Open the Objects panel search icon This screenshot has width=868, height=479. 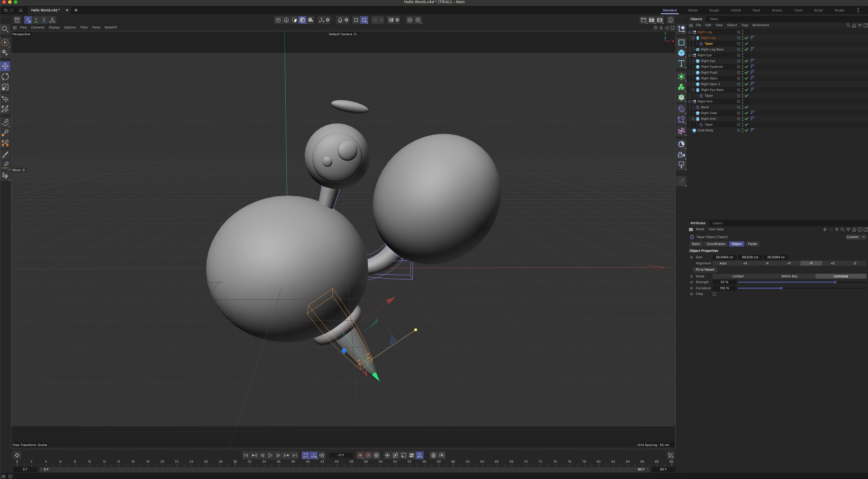(x=848, y=25)
